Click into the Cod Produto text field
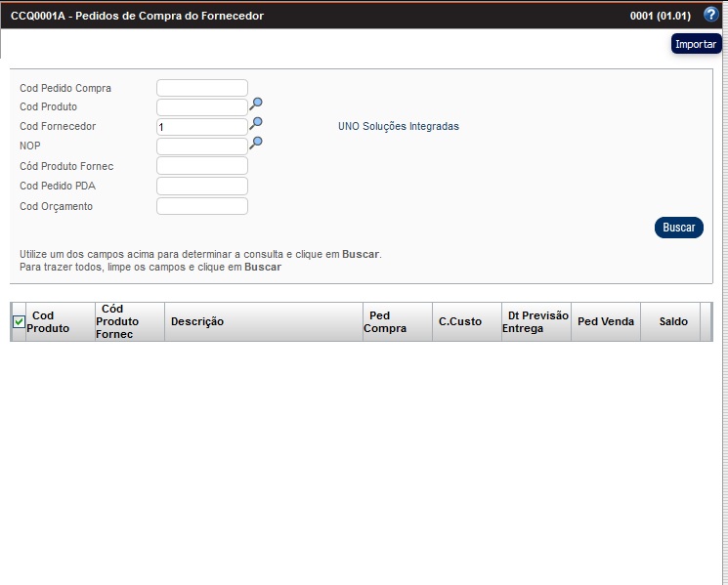The width and height of the screenshot is (728, 585). 202,107
